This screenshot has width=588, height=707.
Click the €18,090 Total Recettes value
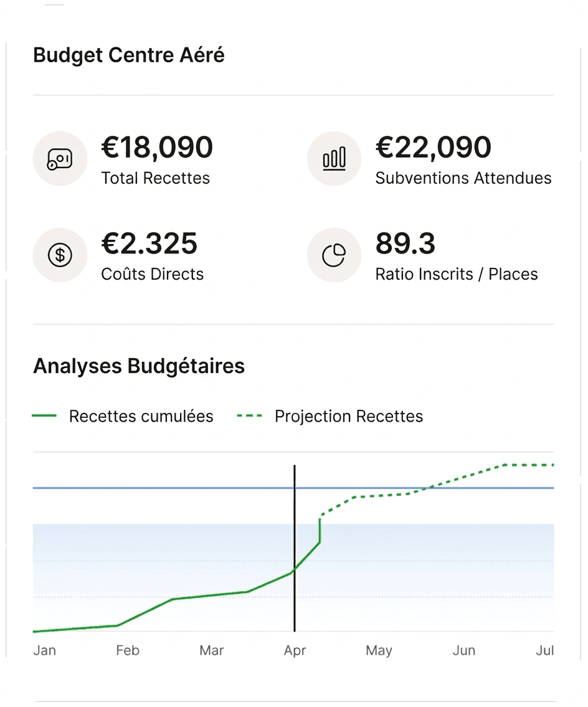point(156,148)
